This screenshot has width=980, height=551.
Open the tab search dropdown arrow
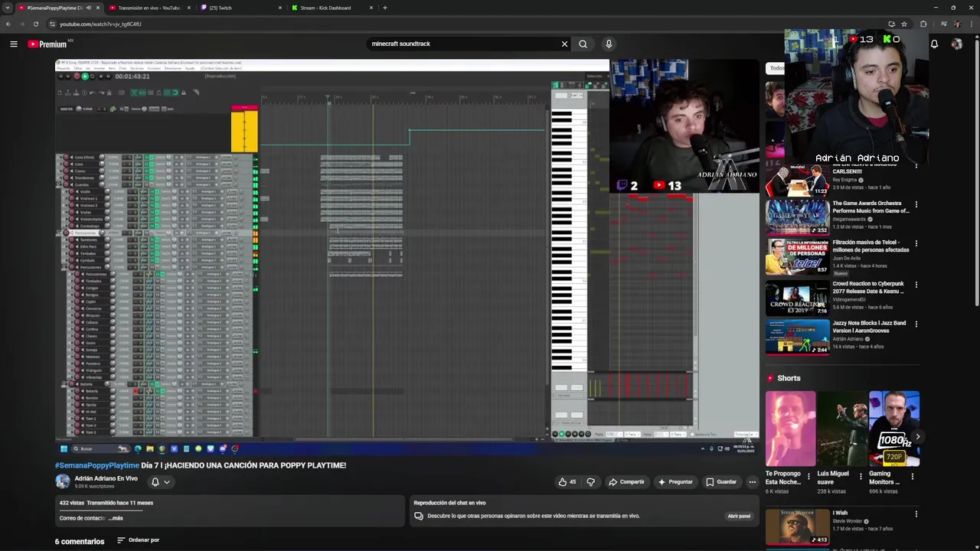click(x=7, y=8)
